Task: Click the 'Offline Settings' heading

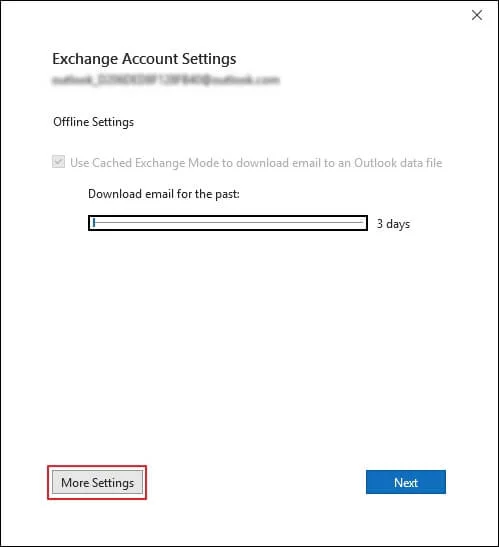Action: coord(94,122)
